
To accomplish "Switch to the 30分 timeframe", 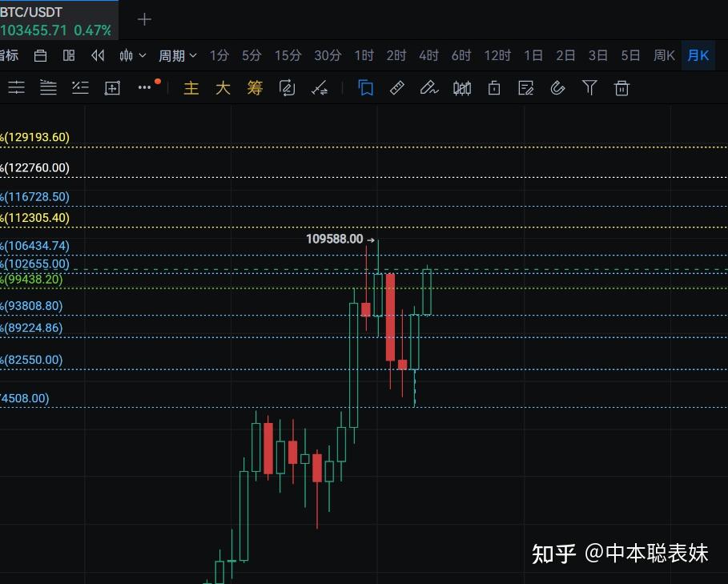I will pyautogui.click(x=328, y=56).
